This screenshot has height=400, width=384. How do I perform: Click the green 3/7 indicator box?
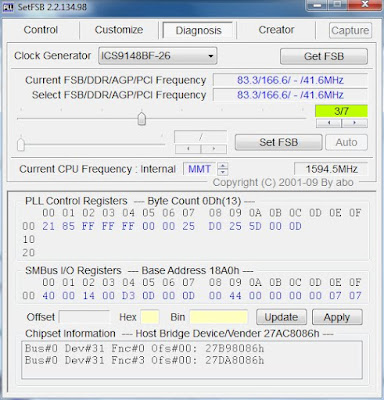click(341, 111)
